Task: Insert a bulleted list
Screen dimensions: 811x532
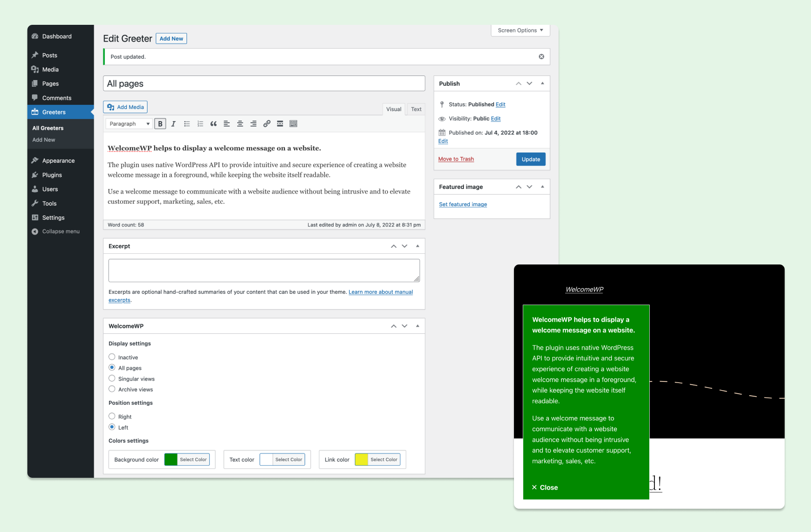Action: (x=187, y=124)
